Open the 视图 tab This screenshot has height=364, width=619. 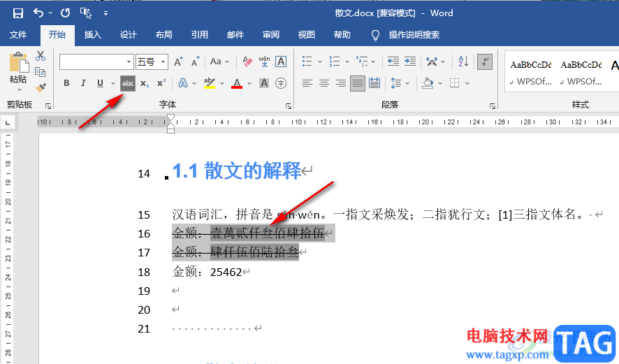306,35
